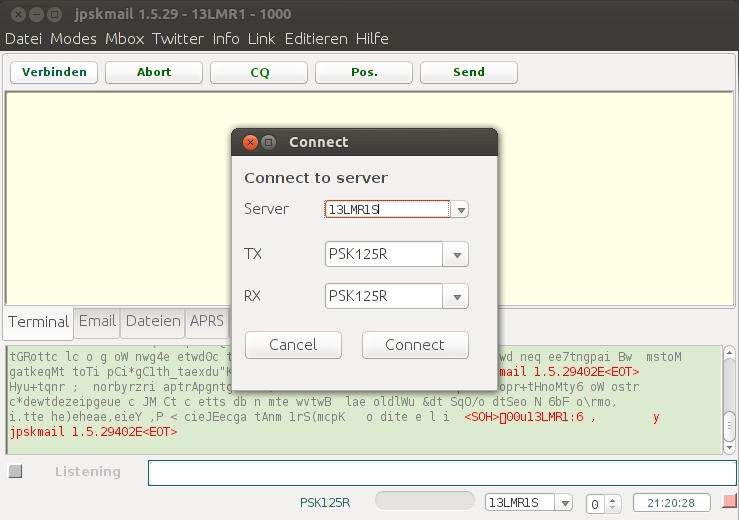
Task: Increase the spinner value from 0
Action: point(612,500)
